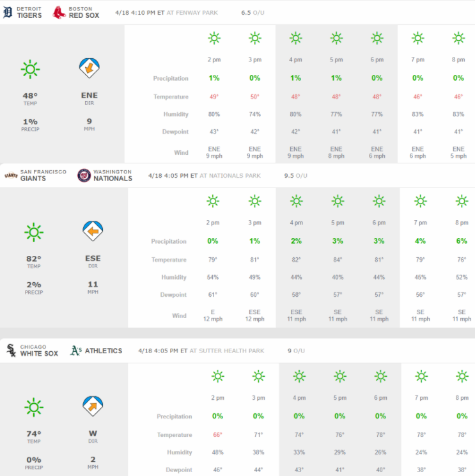Click the Athletics team logo
This screenshot has height=476, width=475.
pyautogui.click(x=76, y=350)
